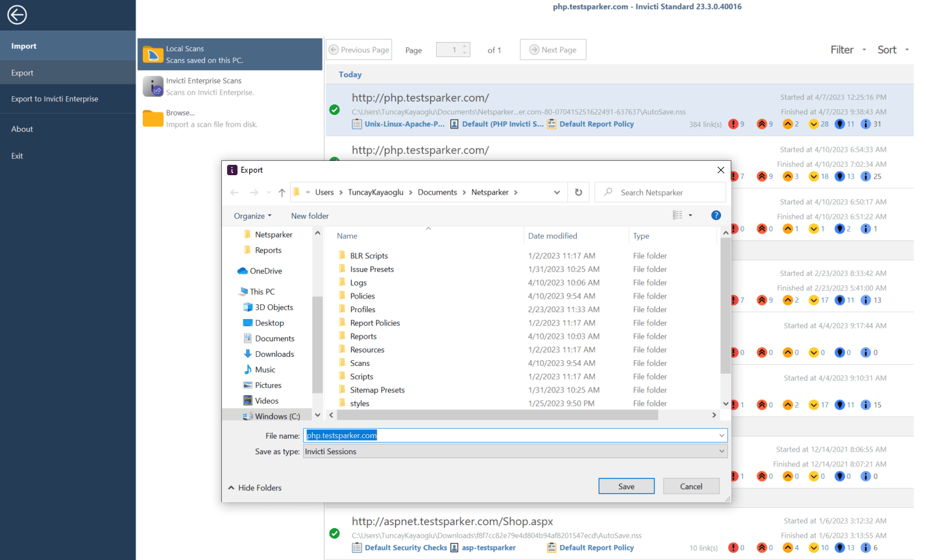This screenshot has width=926, height=560.
Task: Click the green checkmark beside the aspnet.testsparker.com scan
Action: coord(335,533)
